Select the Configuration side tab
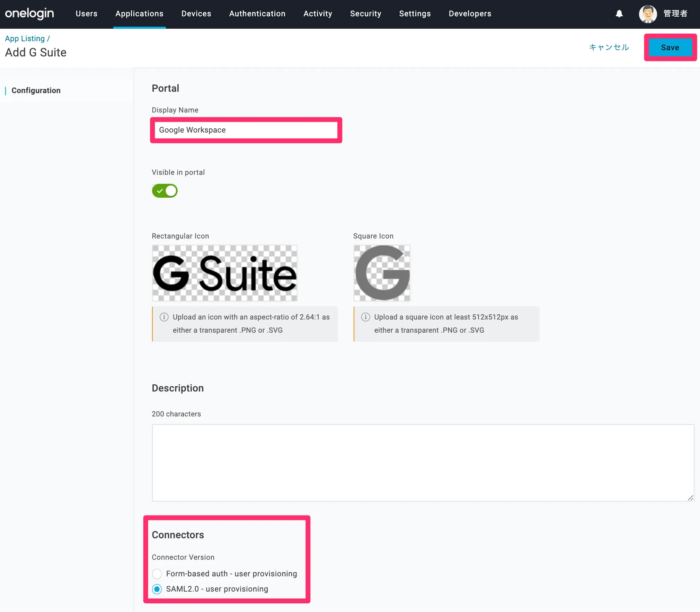 36,90
